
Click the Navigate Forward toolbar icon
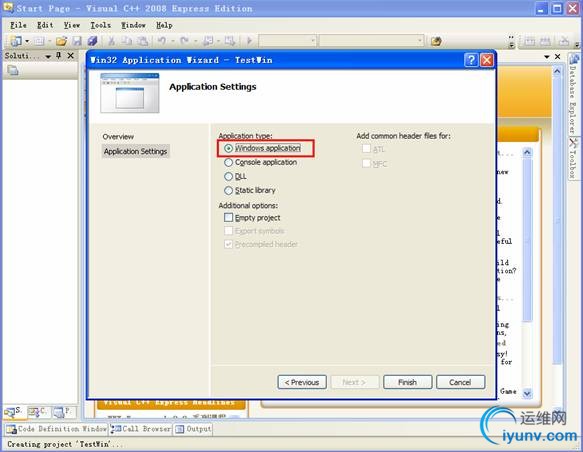click(230, 41)
